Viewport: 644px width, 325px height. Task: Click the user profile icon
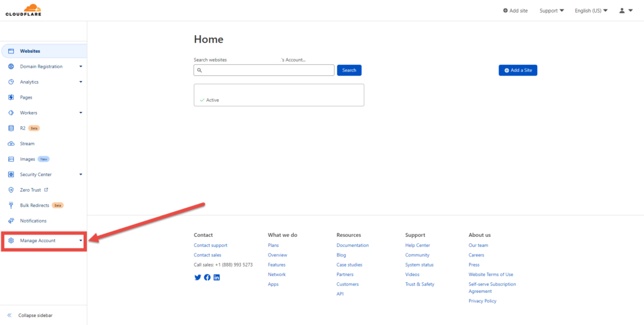(x=622, y=11)
